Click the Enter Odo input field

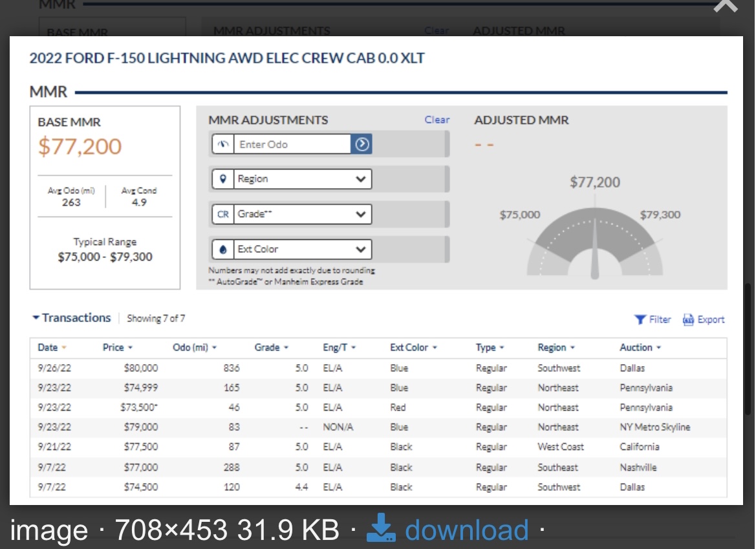[x=292, y=144]
